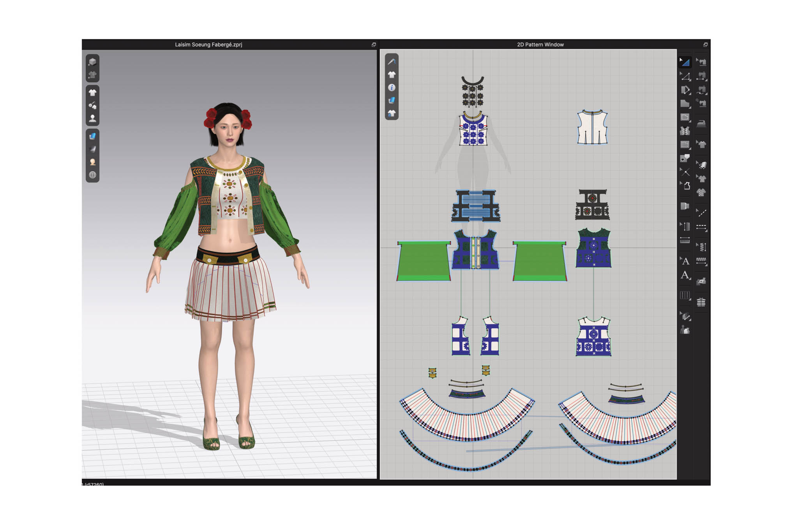Toggle 2D pattern info icon
Screen dimensions: 798x532
click(x=392, y=88)
